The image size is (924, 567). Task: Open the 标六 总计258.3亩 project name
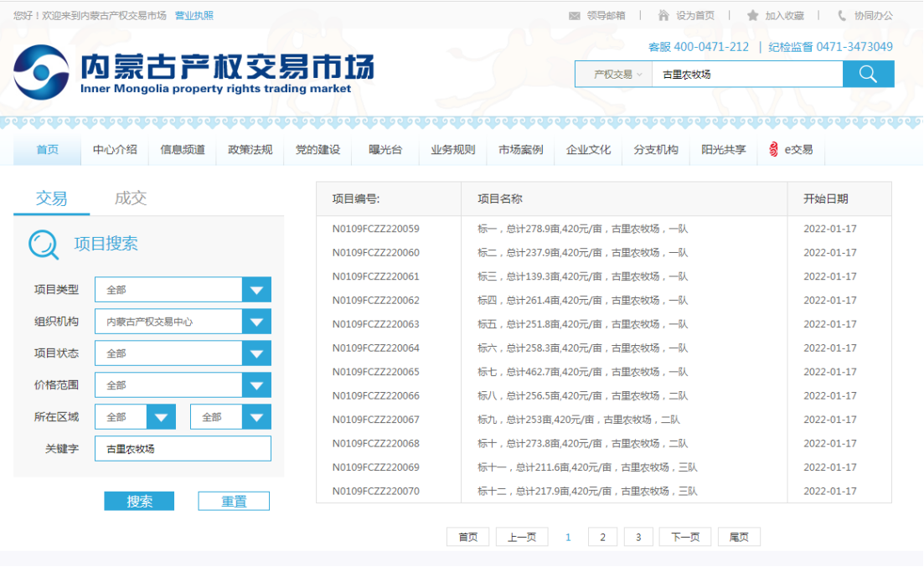point(582,348)
